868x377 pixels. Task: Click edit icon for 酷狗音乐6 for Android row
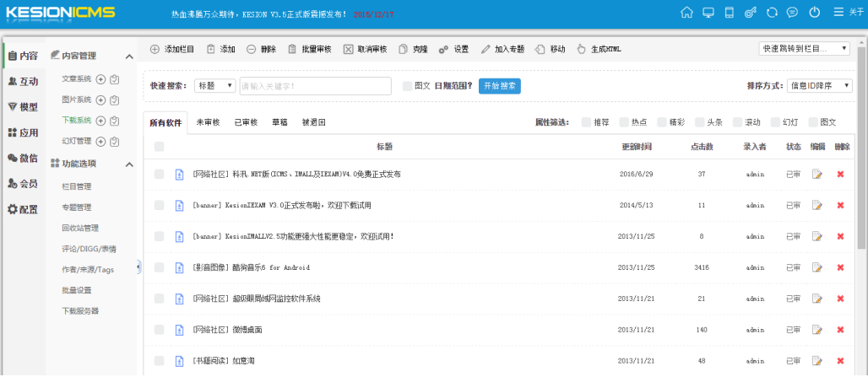[x=816, y=267]
